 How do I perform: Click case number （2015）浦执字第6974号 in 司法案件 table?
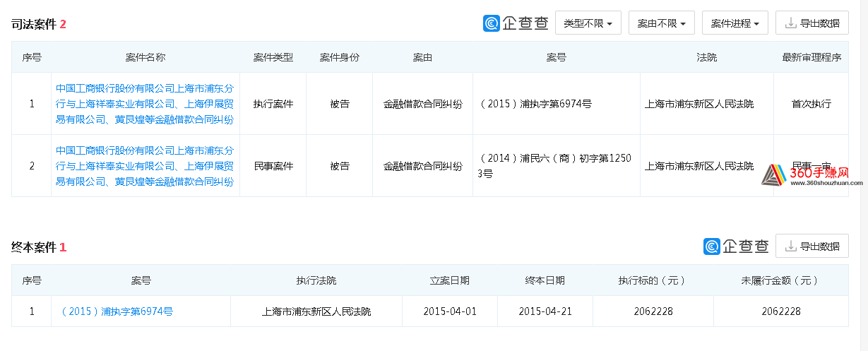(x=535, y=104)
